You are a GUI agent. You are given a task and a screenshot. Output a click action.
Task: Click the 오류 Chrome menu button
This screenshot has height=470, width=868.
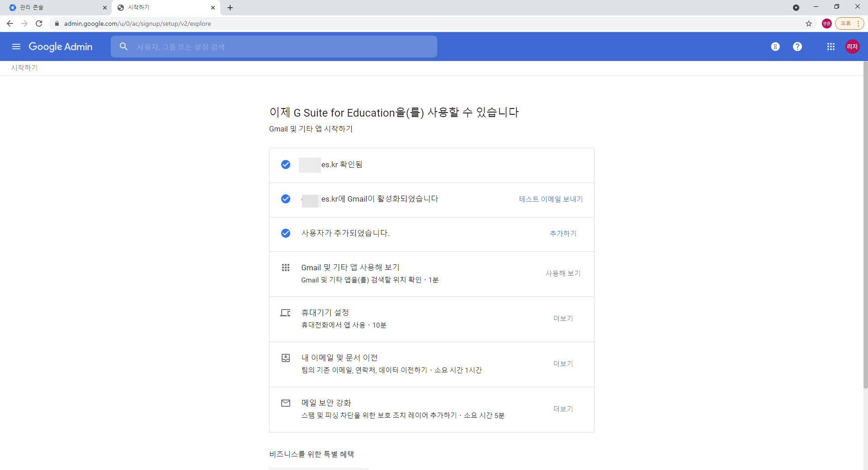(x=849, y=23)
